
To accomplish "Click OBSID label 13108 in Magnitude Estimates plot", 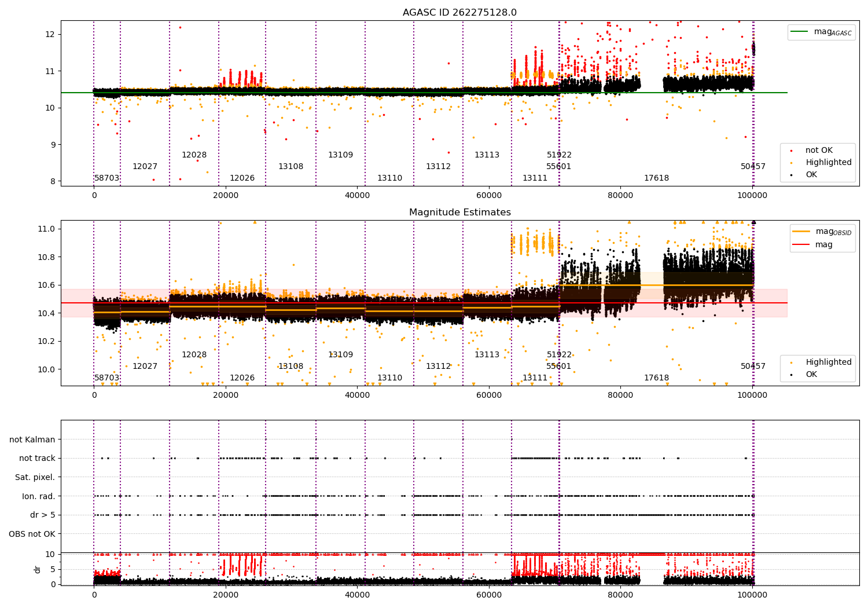I will (x=290, y=366).
